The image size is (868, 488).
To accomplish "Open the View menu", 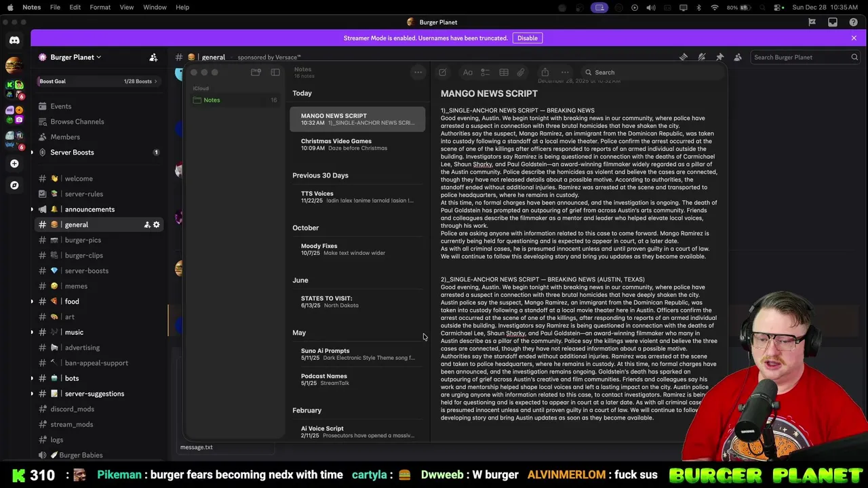I will point(127,7).
